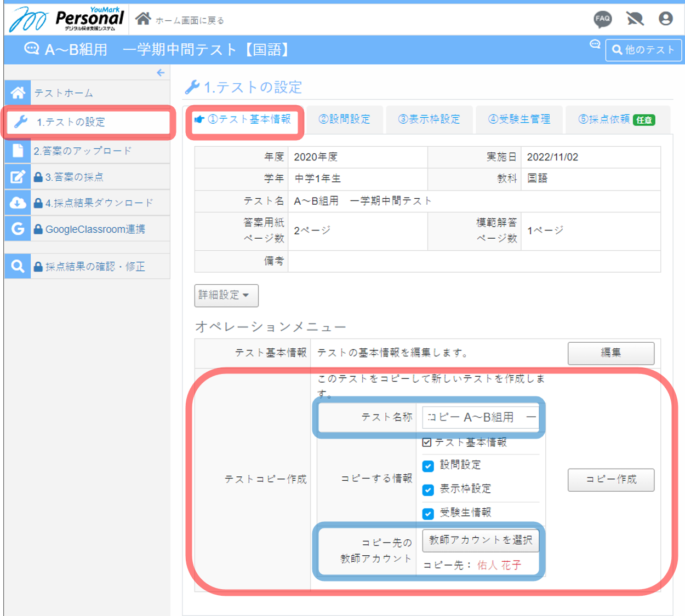Disable the 表示枠設定 copy checkbox

(x=428, y=490)
